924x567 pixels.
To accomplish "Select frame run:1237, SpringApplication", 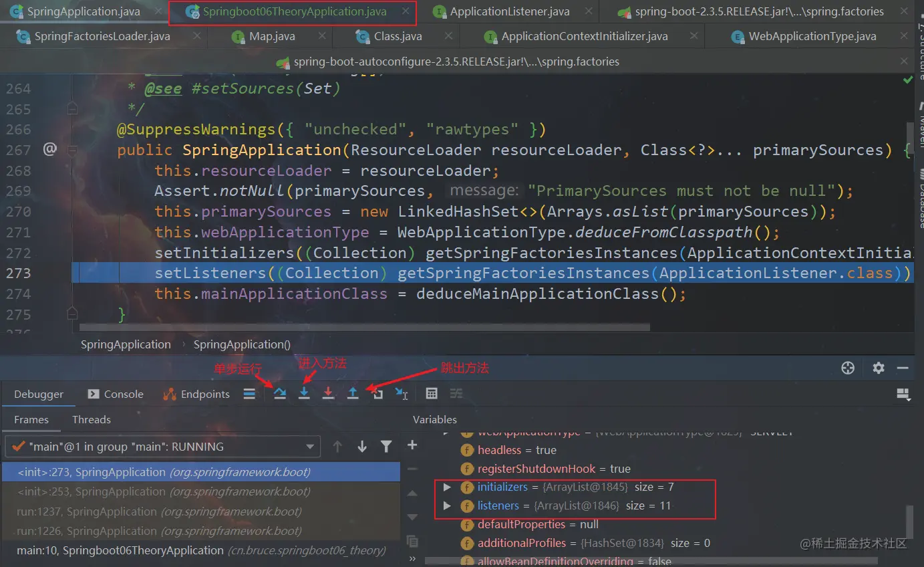I will pyautogui.click(x=201, y=512).
